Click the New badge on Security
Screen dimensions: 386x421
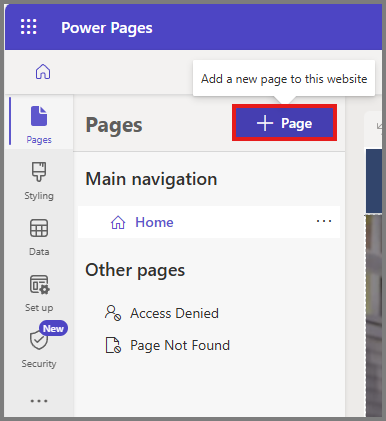(x=53, y=329)
